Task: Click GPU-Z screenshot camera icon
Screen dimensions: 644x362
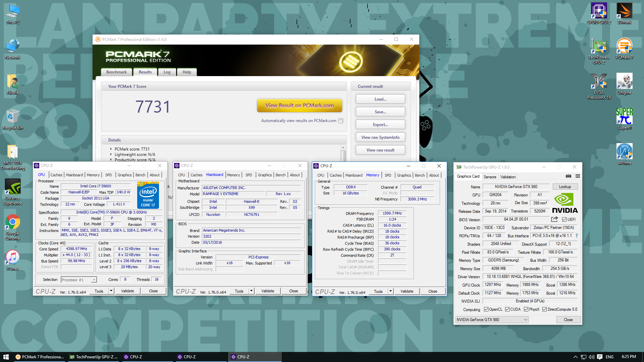Action: click(x=569, y=176)
